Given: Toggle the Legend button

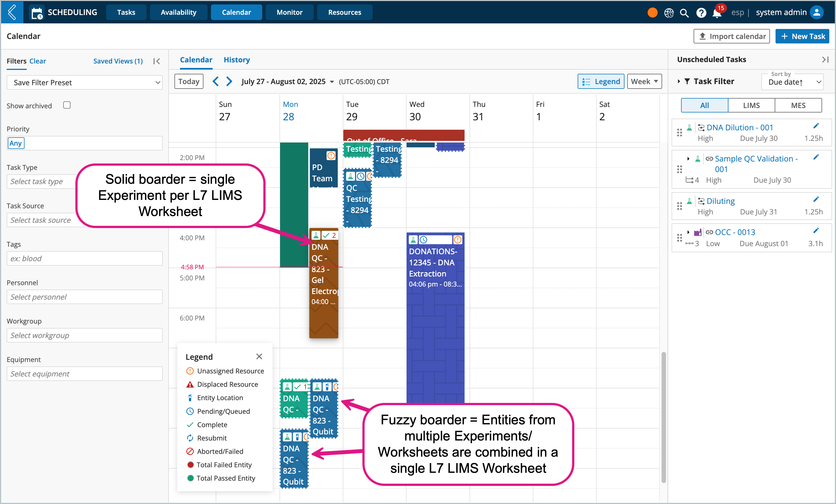Looking at the screenshot, I should pyautogui.click(x=601, y=81).
